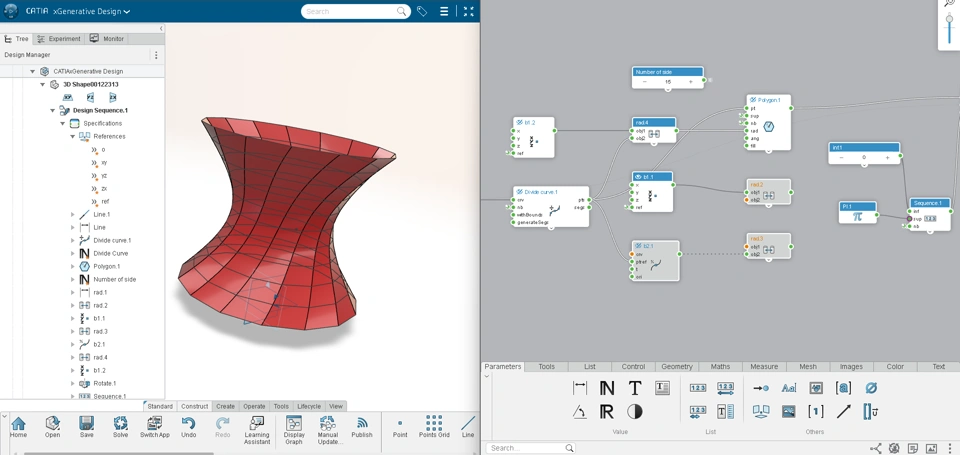Add a Text (T) parameter node

point(635,388)
